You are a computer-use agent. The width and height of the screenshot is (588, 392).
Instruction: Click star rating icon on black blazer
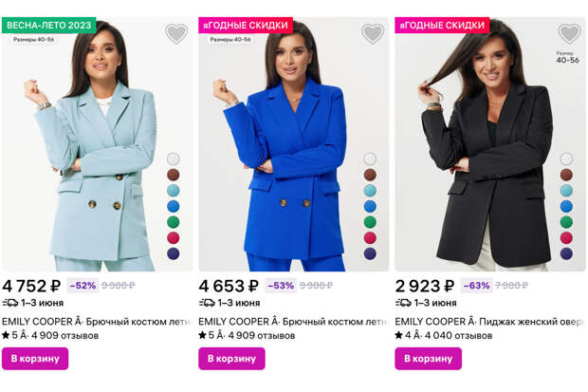(x=399, y=335)
